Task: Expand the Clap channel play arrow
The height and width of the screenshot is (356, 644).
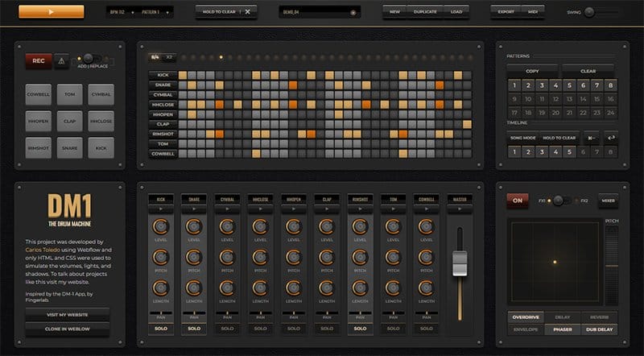Action: pos(327,209)
